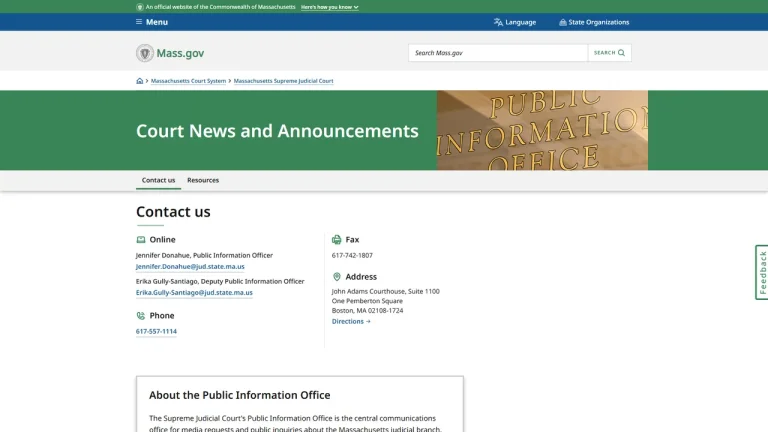Viewport: 768px width, 432px height.
Task: Click the Fax machine icon
Action: [x=336, y=240]
